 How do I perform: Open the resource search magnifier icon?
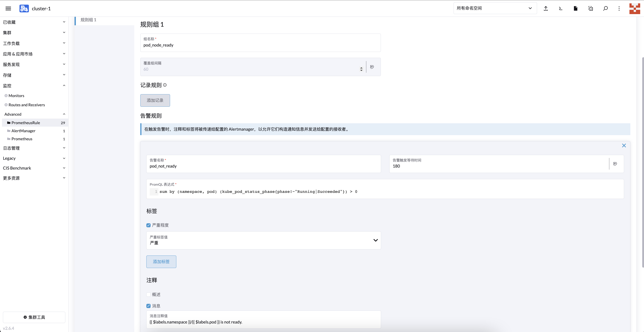point(605,9)
